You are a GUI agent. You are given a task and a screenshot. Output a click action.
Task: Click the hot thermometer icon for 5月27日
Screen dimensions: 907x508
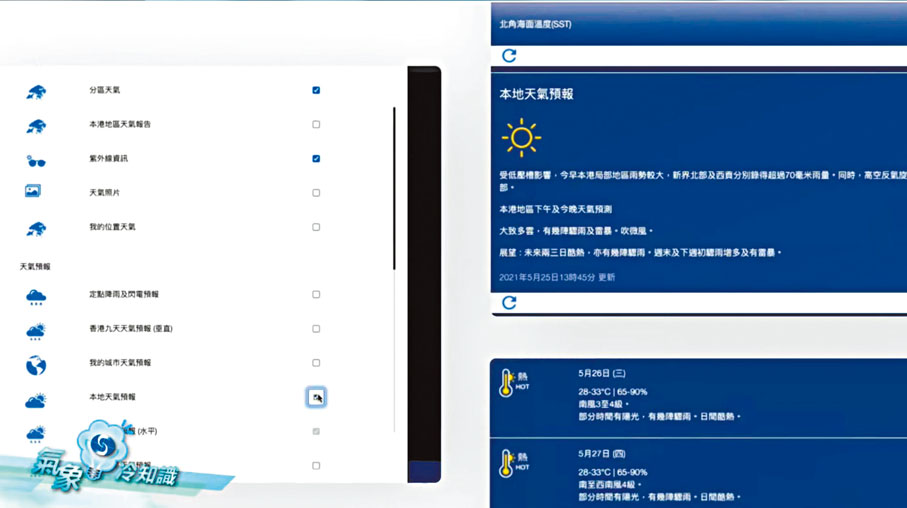[x=507, y=463]
